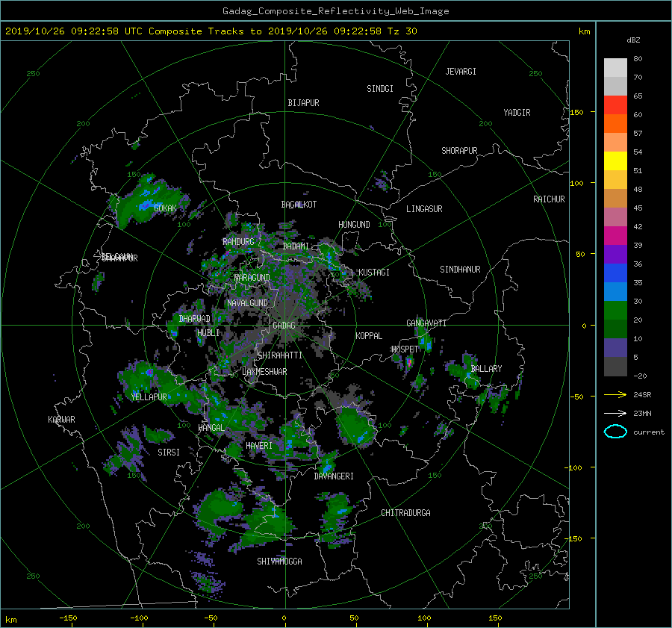Click the yellow 24SR track arrow icon

pos(615,395)
